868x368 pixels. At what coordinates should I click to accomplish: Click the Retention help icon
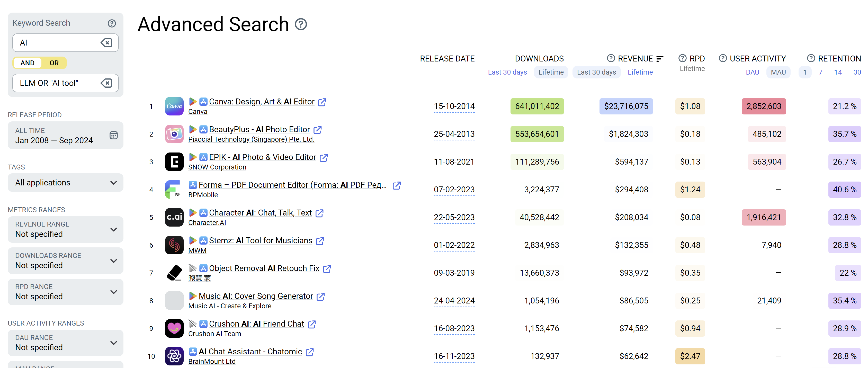[x=811, y=58]
